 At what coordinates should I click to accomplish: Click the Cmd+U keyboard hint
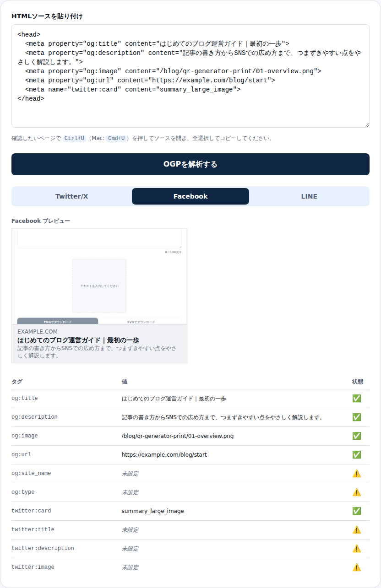coord(116,138)
